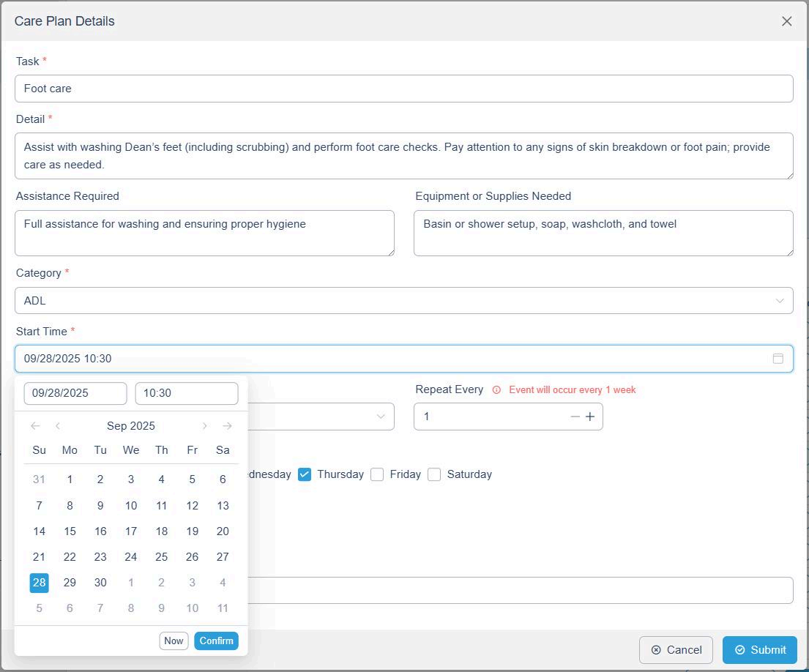Click Sep 2025 month-year header
809x672 pixels.
[x=131, y=426]
